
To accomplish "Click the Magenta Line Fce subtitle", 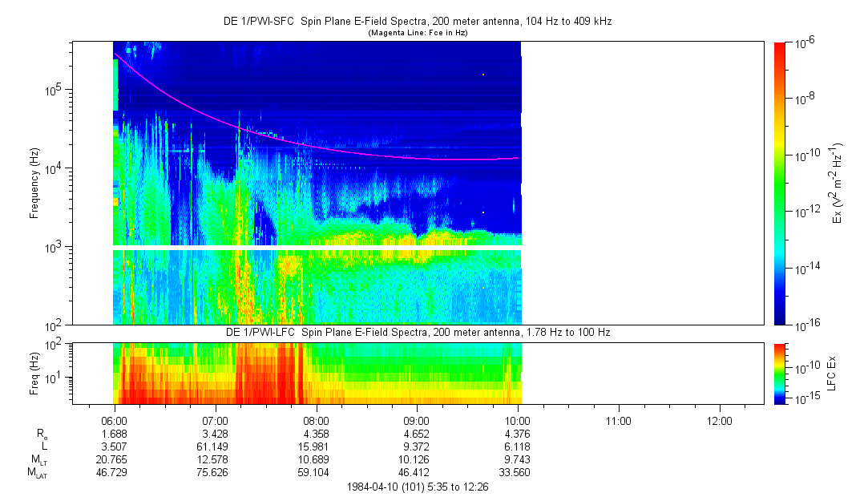I will pos(418,33).
